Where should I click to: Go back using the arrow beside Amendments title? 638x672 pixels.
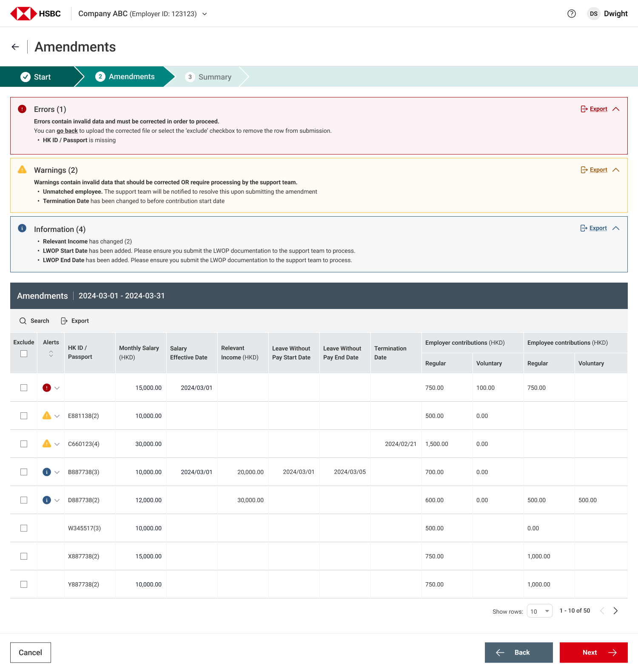pyautogui.click(x=15, y=47)
